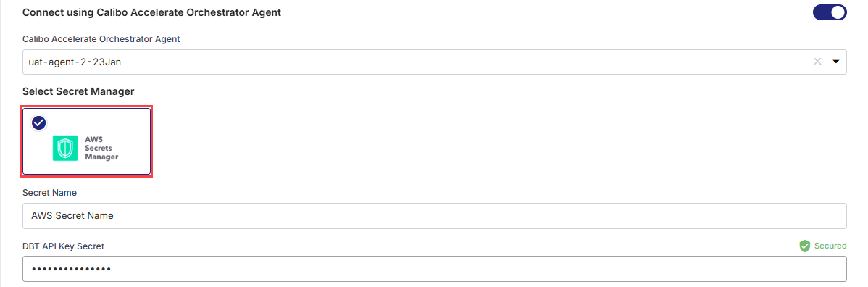Image resolution: width=868 pixels, height=287 pixels.
Task: Clear the selected uat-agent-2-23Jan agent
Action: [817, 62]
